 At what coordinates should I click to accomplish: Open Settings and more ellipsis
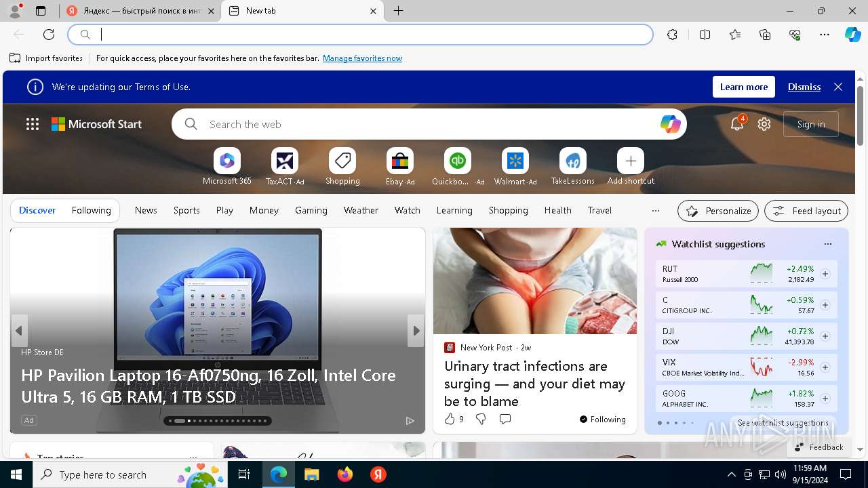tap(825, 35)
